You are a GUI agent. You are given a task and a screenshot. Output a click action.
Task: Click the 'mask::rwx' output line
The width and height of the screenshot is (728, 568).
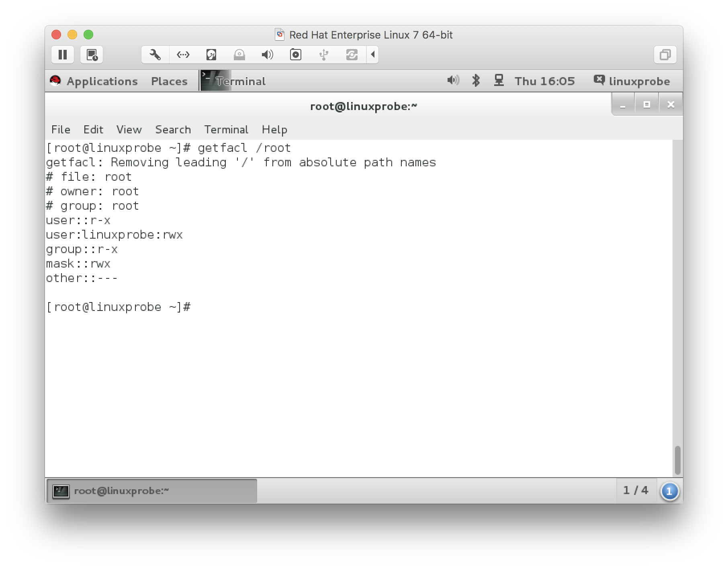tap(78, 264)
